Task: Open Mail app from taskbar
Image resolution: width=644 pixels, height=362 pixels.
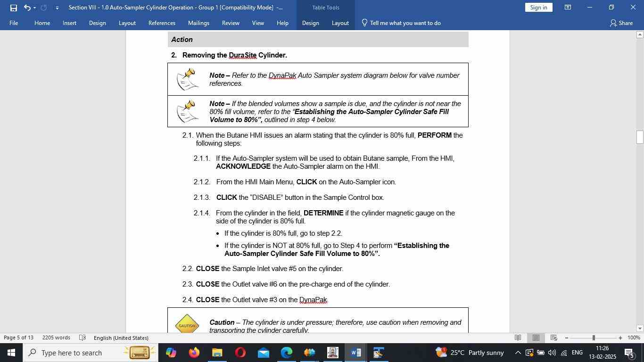Action: 263,353
